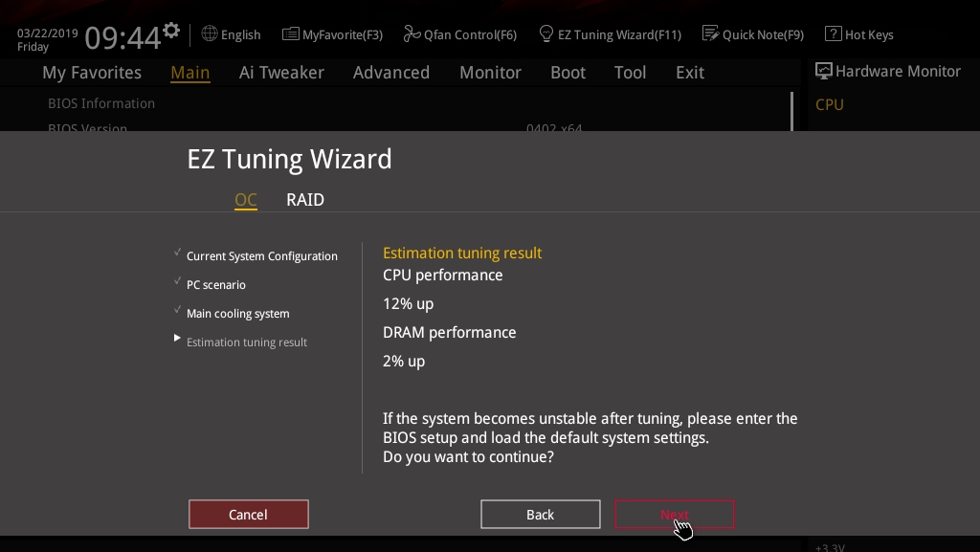This screenshot has width=980, height=552.
Task: Click the globe language icon
Action: (x=210, y=33)
